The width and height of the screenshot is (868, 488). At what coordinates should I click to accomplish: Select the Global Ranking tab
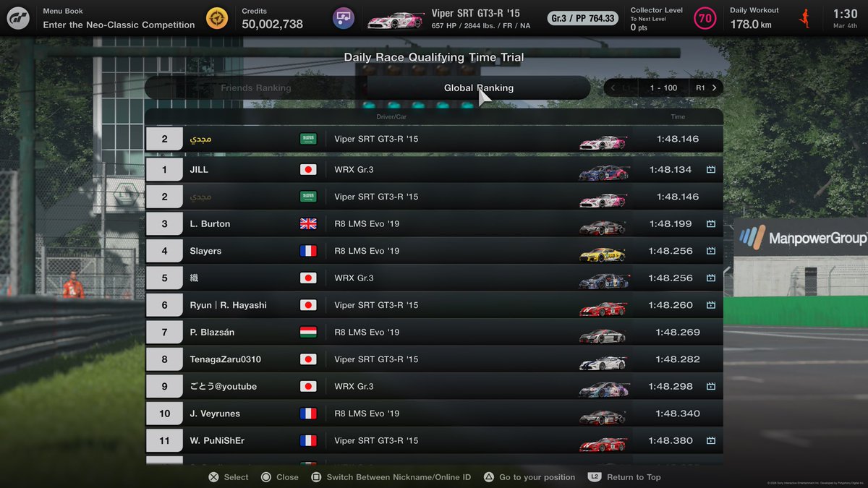[479, 88]
